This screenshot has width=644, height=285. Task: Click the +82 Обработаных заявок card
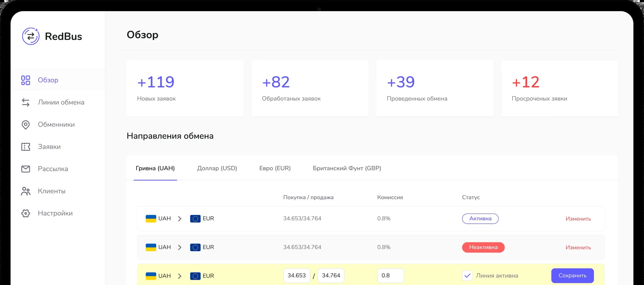click(x=310, y=88)
